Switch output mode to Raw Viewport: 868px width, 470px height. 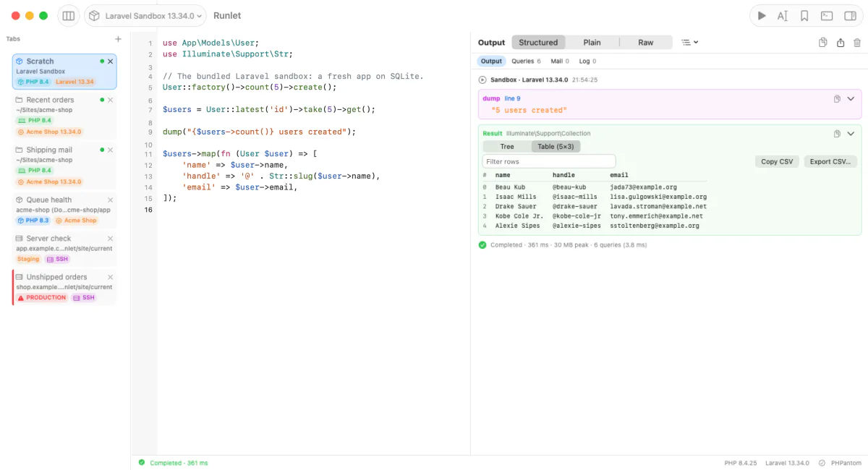(x=646, y=43)
